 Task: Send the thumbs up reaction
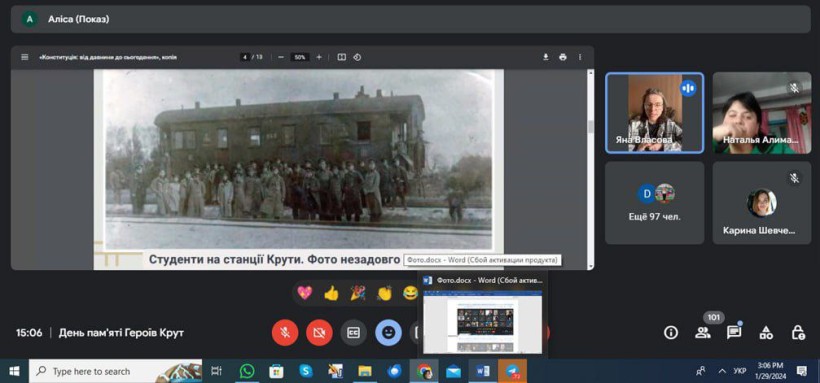[331, 293]
